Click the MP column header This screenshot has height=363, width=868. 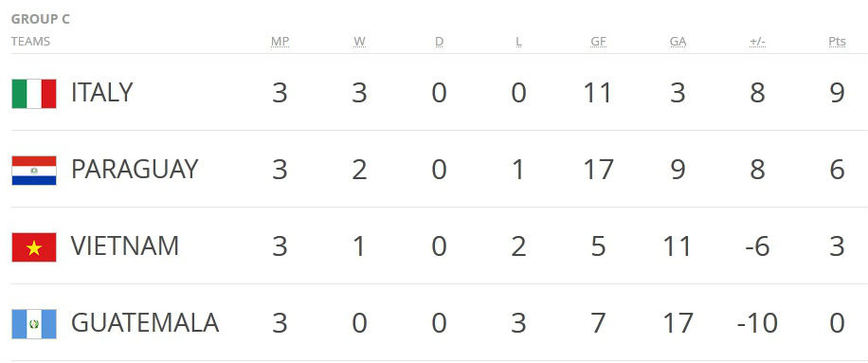click(280, 42)
